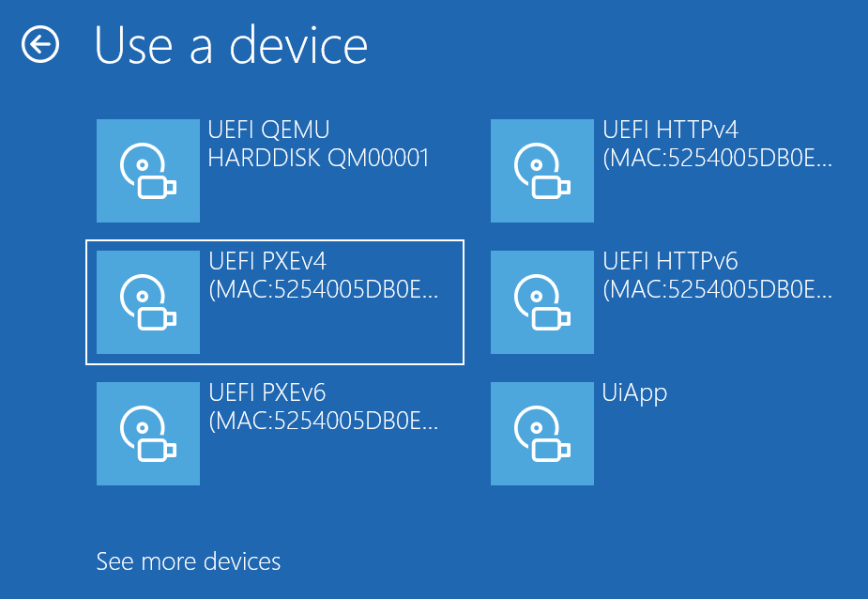Launch the UiApp label text

[x=634, y=392]
